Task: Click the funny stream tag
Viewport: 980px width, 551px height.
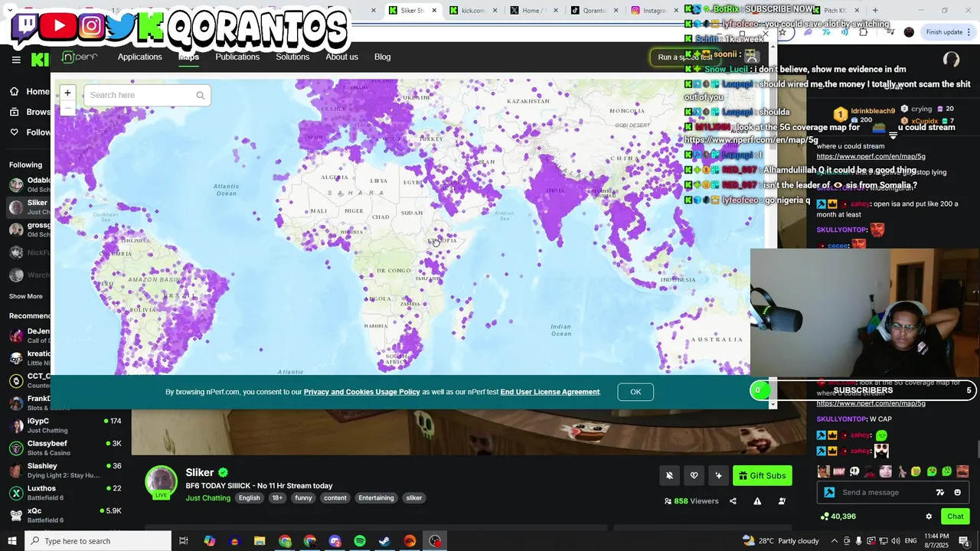Action: click(x=303, y=498)
